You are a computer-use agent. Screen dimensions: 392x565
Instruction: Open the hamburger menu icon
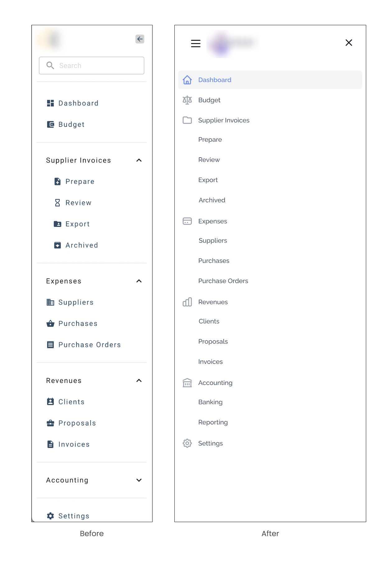[196, 44]
